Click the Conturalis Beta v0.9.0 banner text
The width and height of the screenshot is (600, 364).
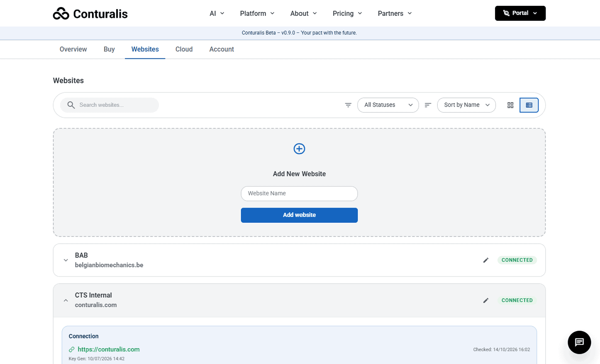point(299,33)
